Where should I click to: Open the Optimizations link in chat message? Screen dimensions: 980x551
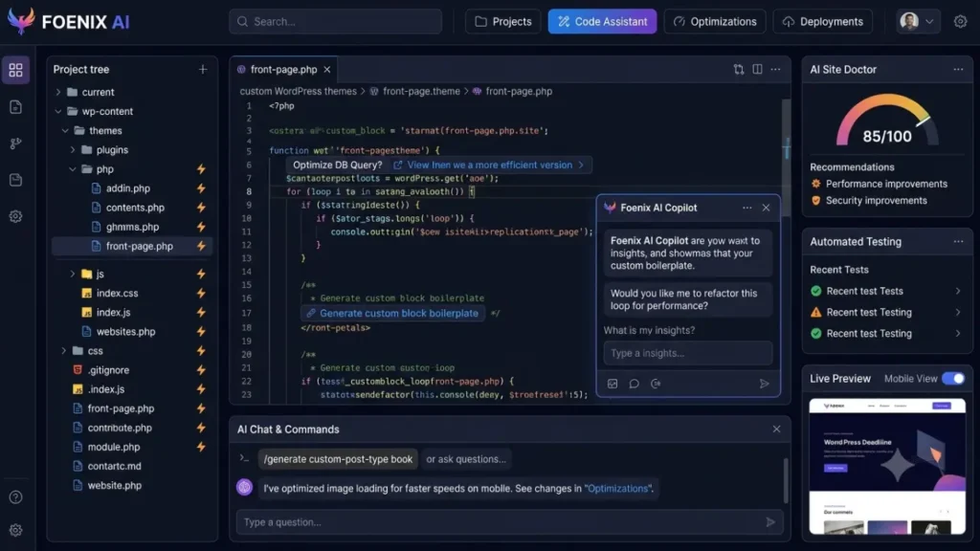coord(617,489)
